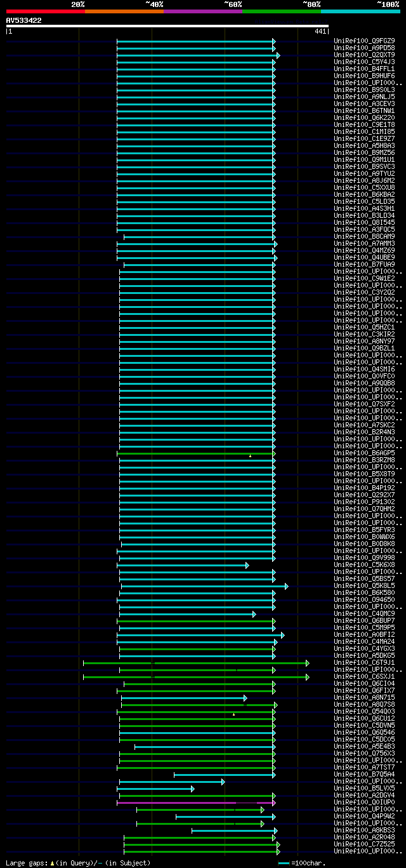
Task: Click the red 20% identity legend bar
Action: click(x=46, y=11)
